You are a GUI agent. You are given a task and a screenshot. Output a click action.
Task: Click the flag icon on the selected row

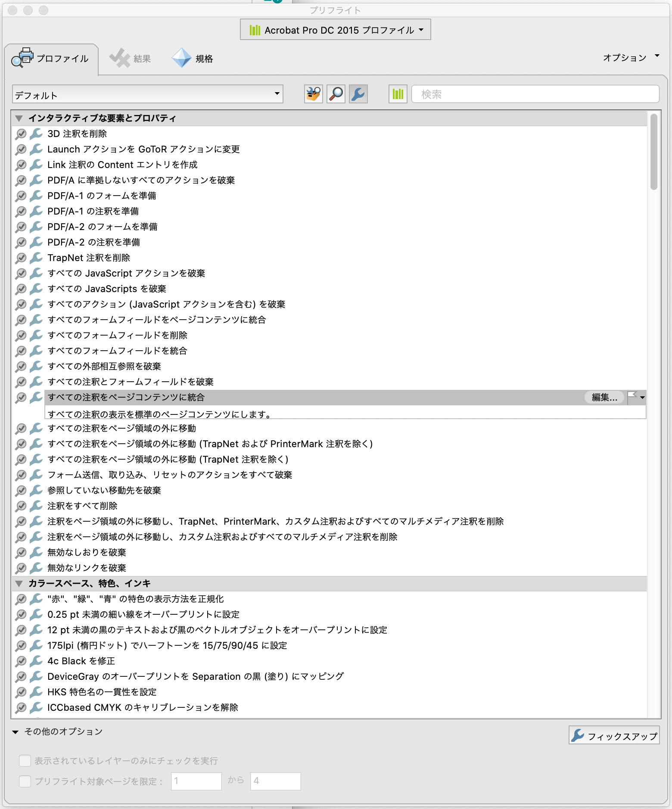632,397
